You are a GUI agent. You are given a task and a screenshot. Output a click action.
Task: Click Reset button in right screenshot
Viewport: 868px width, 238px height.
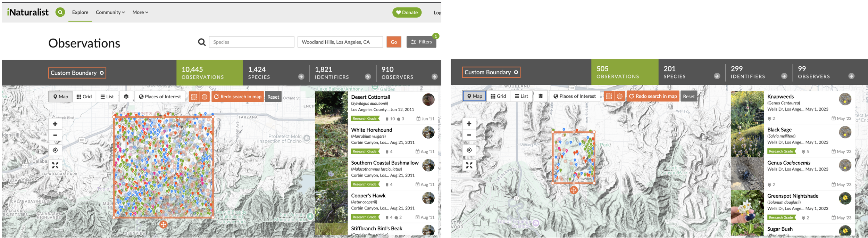[x=689, y=96]
